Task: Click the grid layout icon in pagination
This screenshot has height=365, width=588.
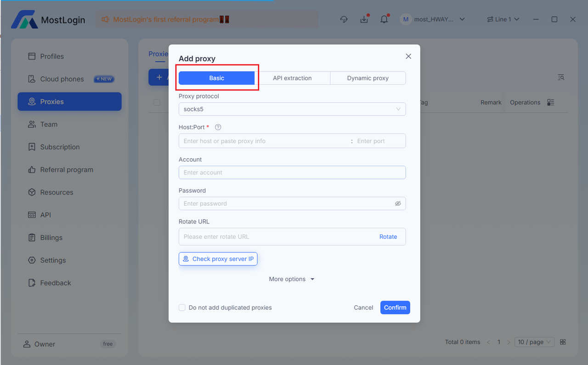Action: (x=563, y=342)
